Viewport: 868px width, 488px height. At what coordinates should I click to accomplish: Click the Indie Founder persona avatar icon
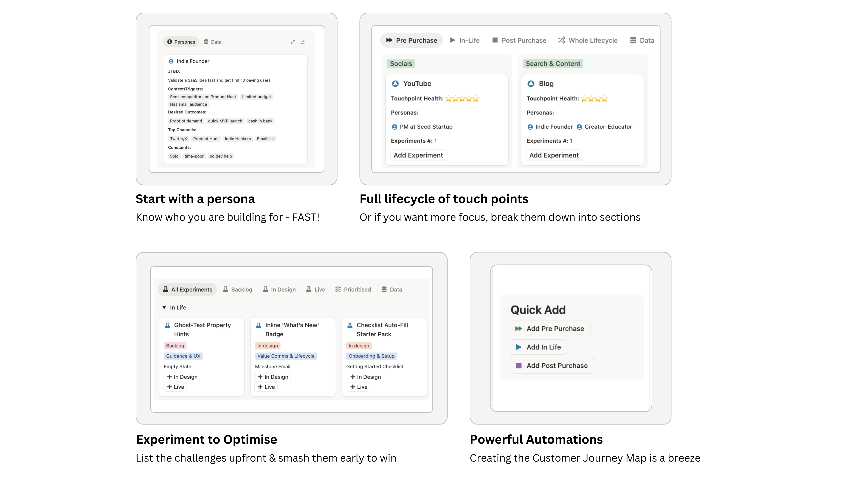coord(171,61)
